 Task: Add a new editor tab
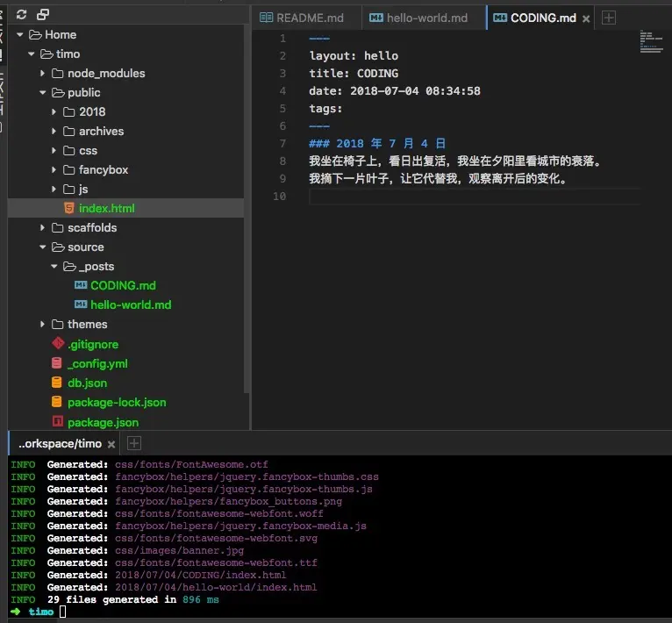[x=609, y=18]
